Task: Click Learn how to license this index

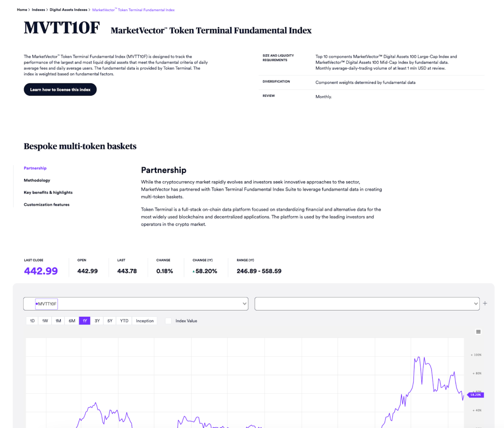Action: coord(60,89)
